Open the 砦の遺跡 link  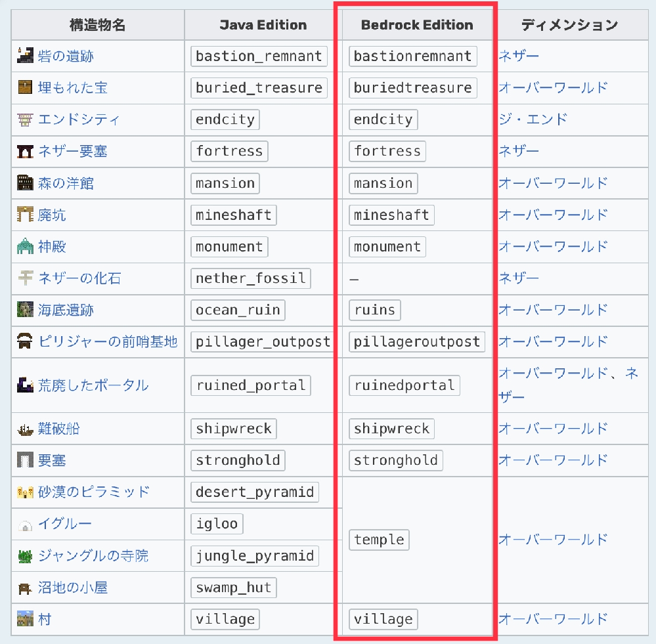tap(66, 56)
